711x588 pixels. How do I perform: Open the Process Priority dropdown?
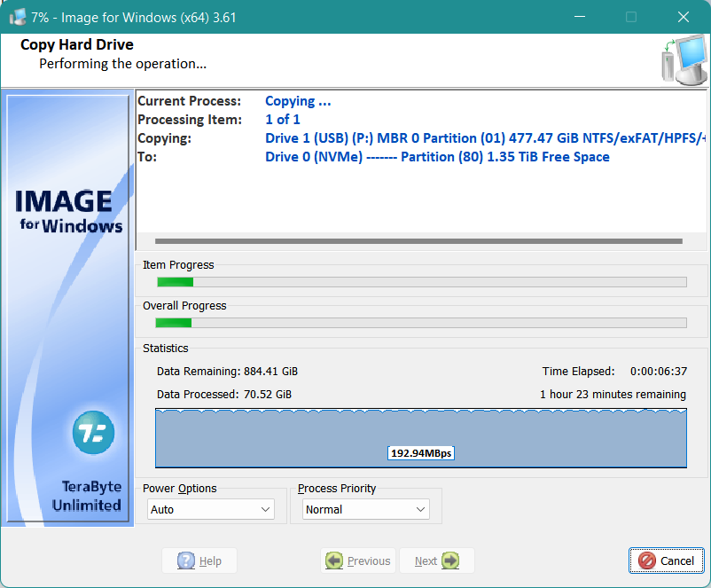pyautogui.click(x=366, y=509)
